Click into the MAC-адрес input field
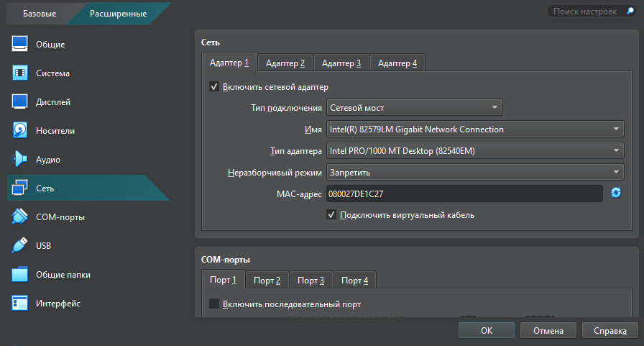 [x=464, y=194]
